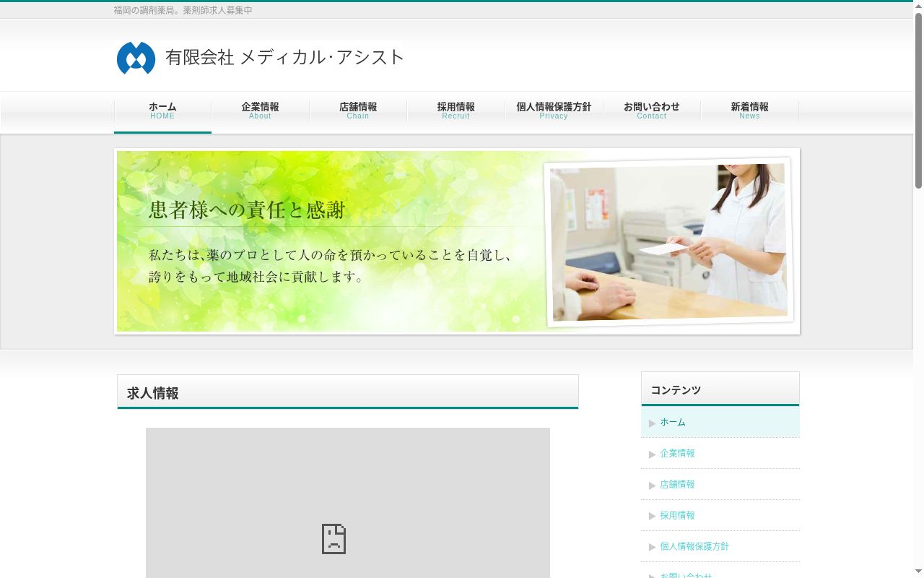
Task: Open 個人情報保護方針 Privacy in navigation bar
Action: click(554, 112)
